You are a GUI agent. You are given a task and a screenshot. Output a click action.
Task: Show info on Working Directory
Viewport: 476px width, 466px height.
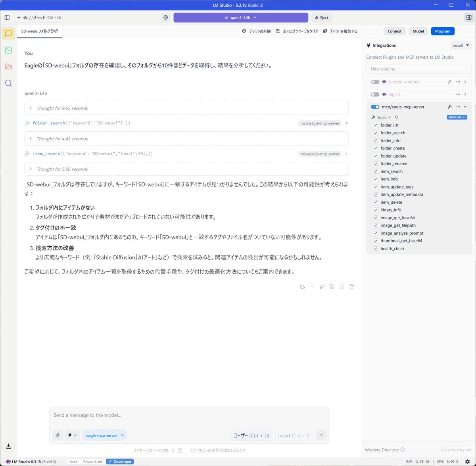[403, 450]
